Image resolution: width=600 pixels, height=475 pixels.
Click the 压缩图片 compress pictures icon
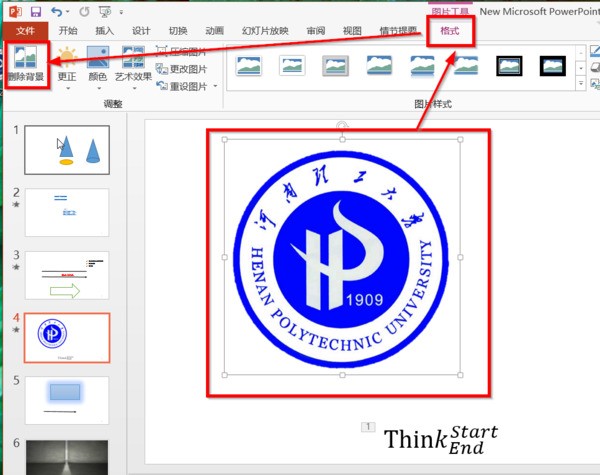[162, 53]
